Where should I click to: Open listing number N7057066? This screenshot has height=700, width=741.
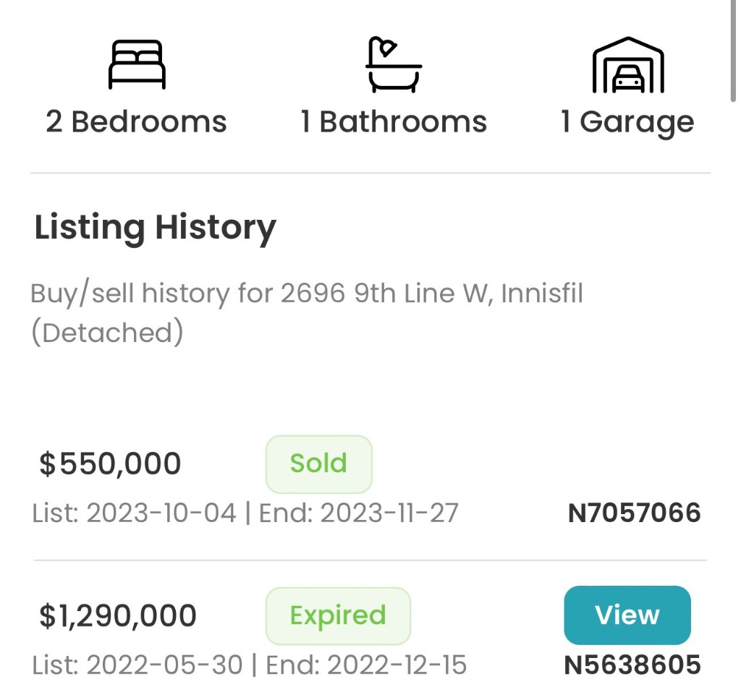[x=634, y=513]
